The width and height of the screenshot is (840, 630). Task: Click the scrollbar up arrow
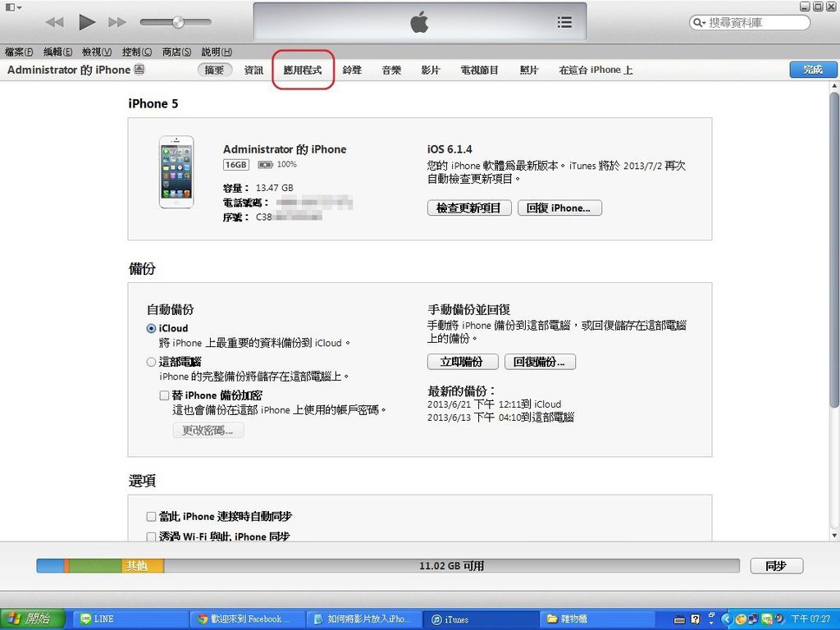(x=834, y=85)
